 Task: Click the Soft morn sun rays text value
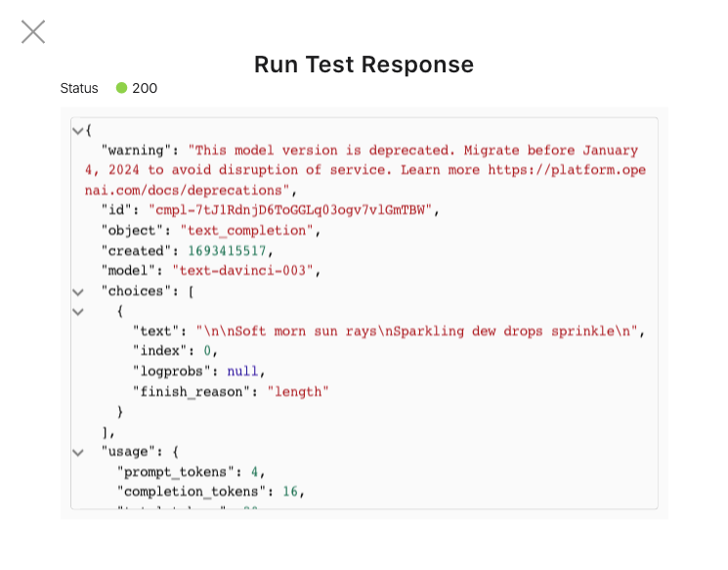point(416,331)
